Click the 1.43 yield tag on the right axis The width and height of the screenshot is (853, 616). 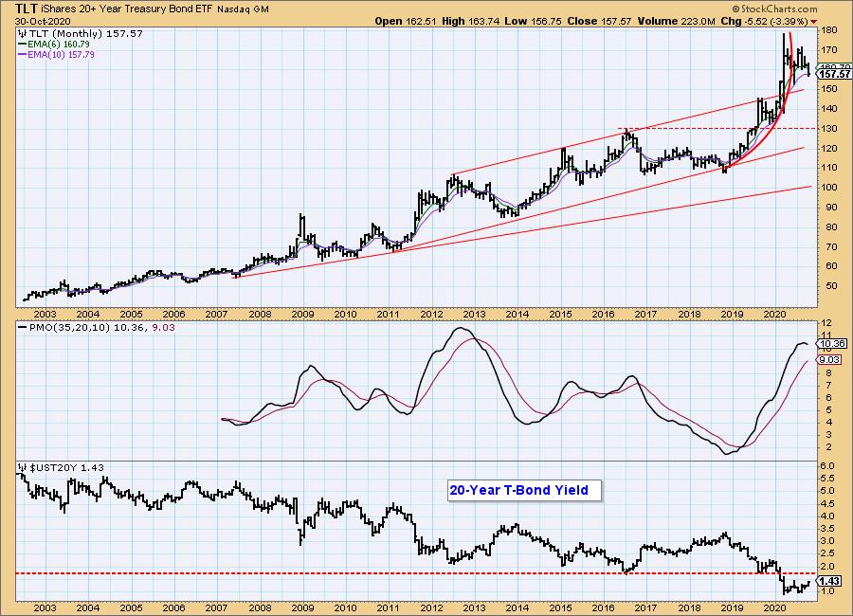(x=829, y=581)
